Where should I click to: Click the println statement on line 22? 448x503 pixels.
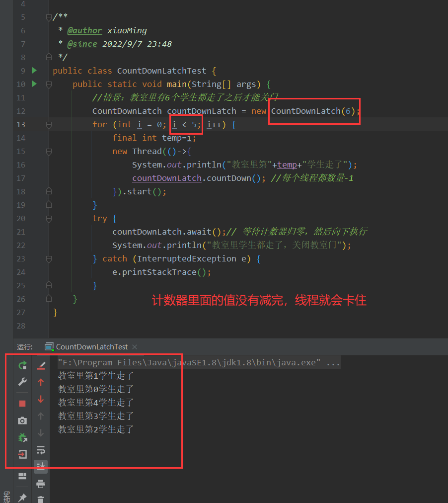tap(231, 246)
